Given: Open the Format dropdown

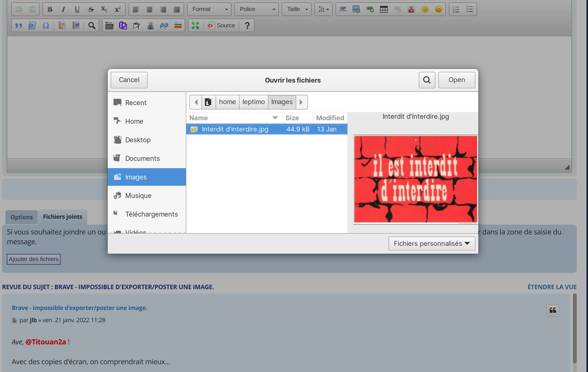Looking at the screenshot, I should 209,9.
